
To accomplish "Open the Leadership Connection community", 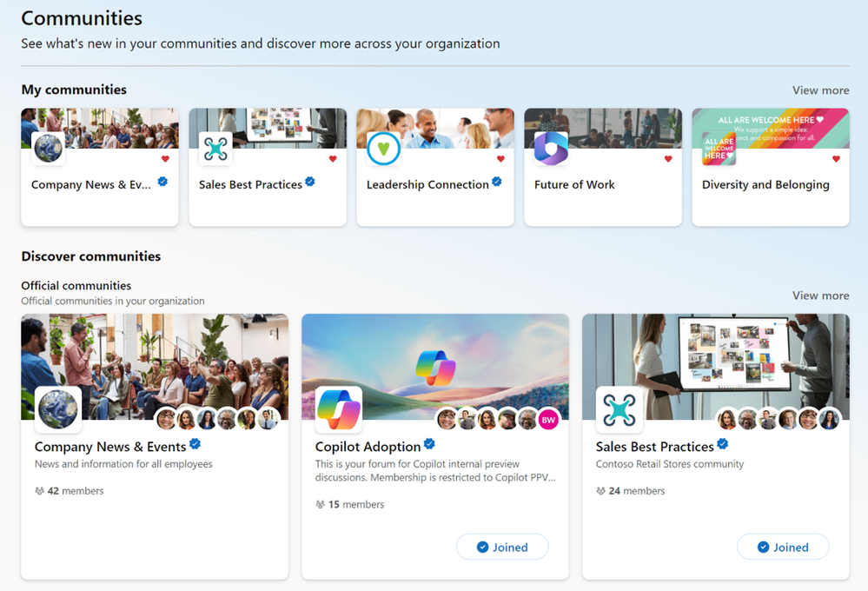I will pyautogui.click(x=427, y=185).
